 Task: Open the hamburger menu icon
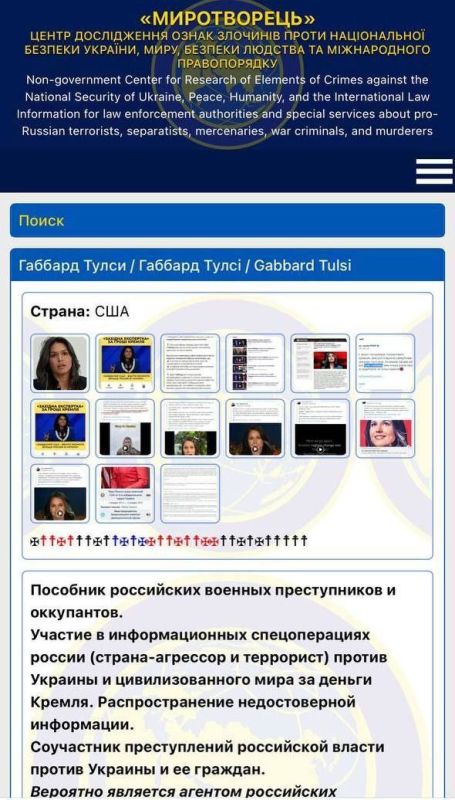pos(434,171)
